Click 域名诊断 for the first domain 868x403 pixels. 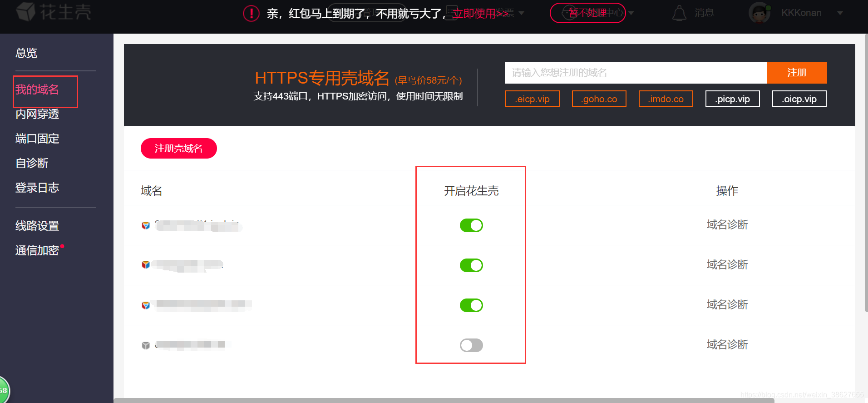[x=727, y=225]
